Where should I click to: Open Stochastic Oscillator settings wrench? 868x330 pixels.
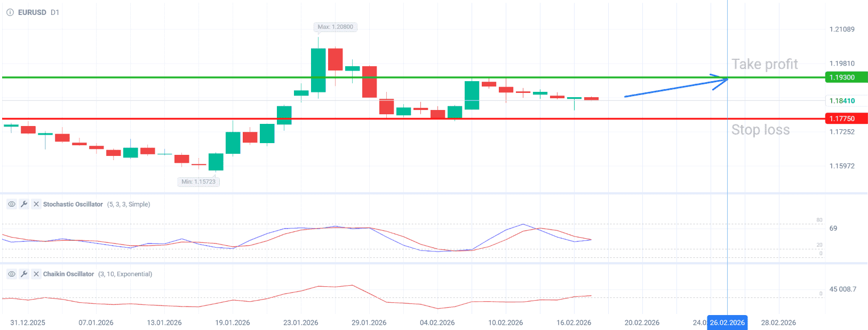(24, 204)
